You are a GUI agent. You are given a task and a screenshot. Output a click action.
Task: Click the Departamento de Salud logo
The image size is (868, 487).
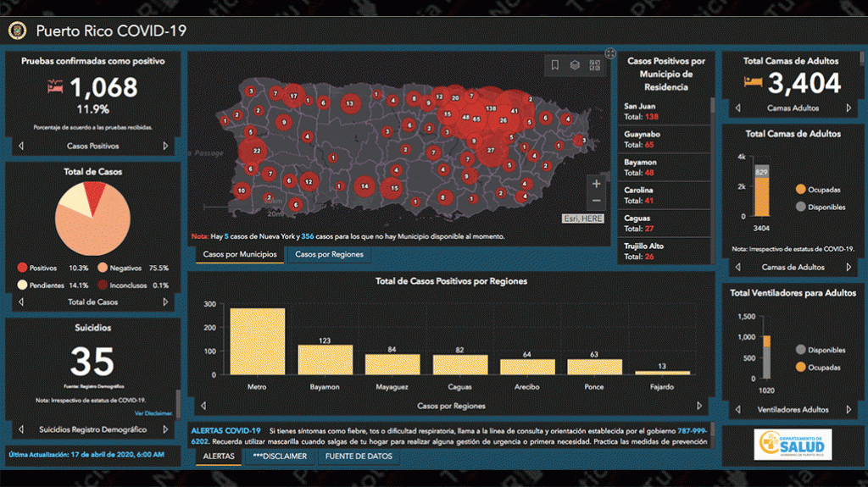[793, 445]
